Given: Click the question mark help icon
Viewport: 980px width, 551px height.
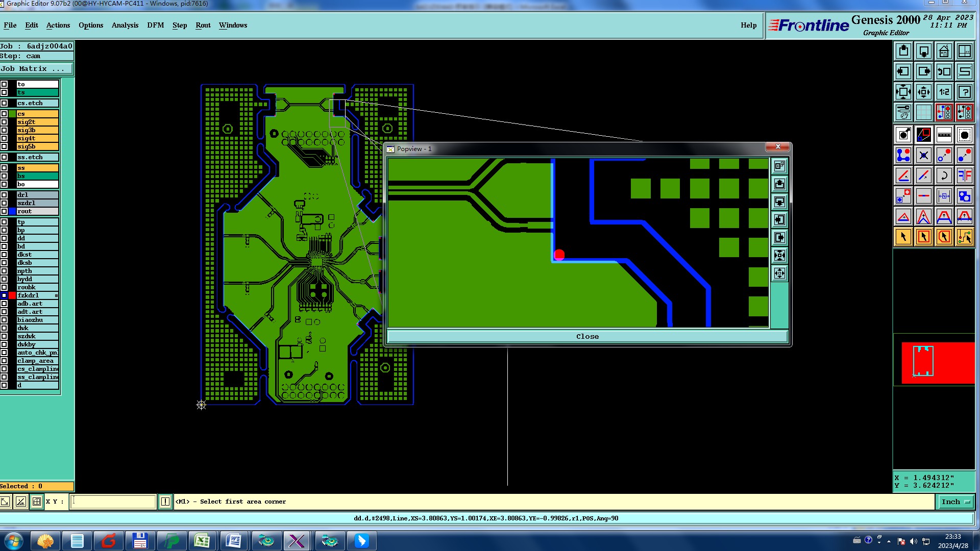Looking at the screenshot, I should 964,92.
